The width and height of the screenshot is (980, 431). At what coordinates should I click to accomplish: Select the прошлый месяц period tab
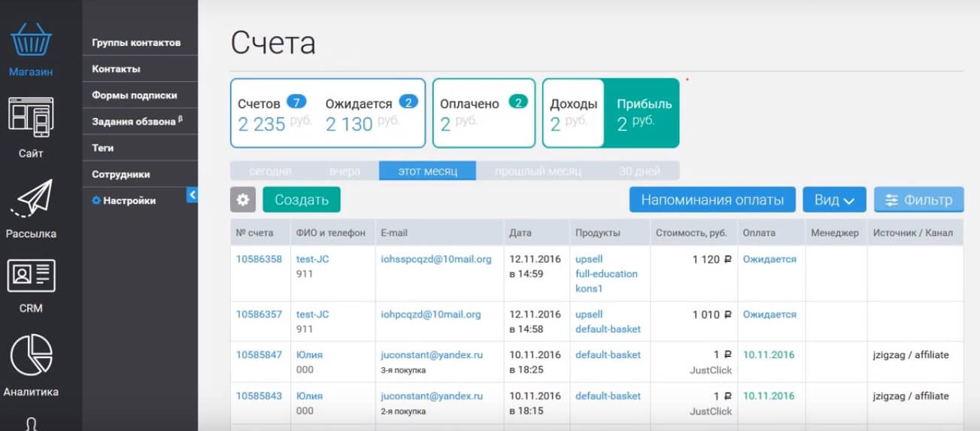[x=538, y=171]
